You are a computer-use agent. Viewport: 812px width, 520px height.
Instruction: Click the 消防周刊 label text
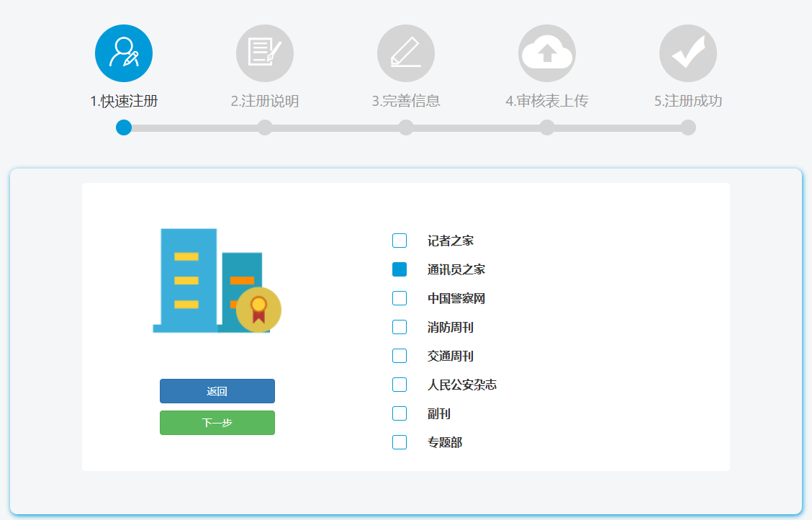451,327
